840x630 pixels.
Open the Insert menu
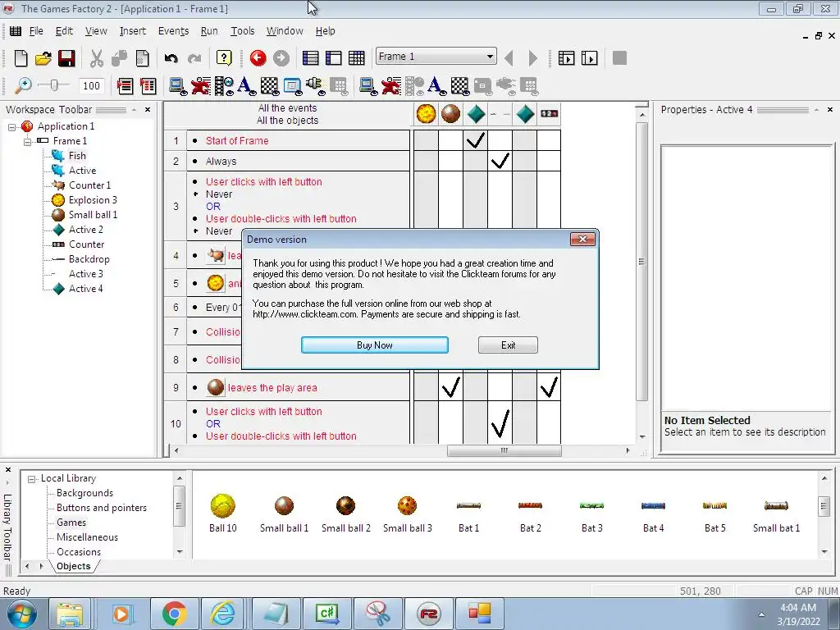click(x=132, y=31)
